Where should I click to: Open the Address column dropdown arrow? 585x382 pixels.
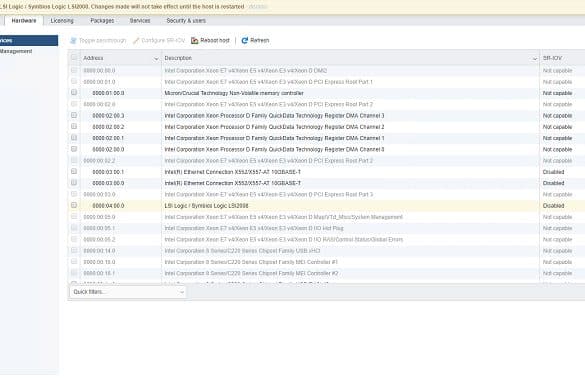pos(156,59)
